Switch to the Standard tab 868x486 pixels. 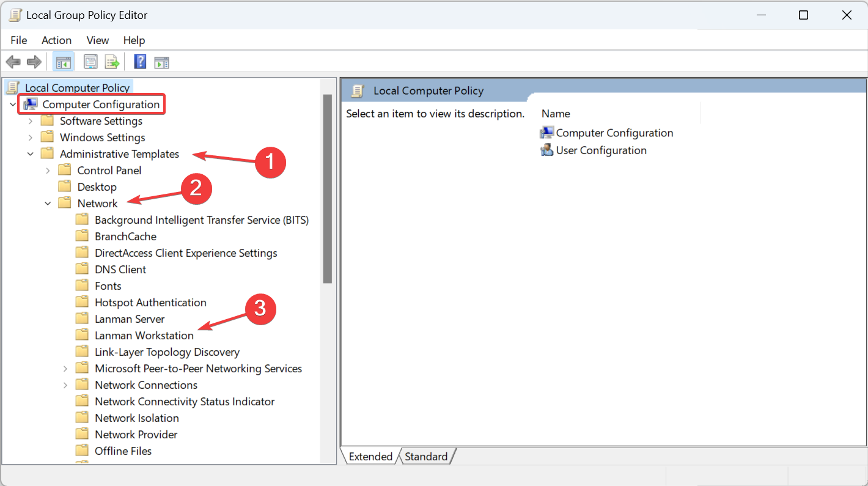[x=426, y=457]
